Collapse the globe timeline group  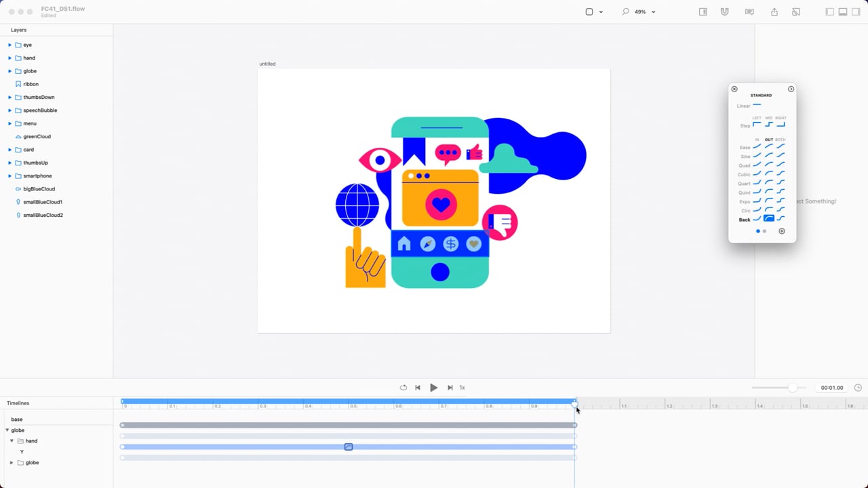7,430
